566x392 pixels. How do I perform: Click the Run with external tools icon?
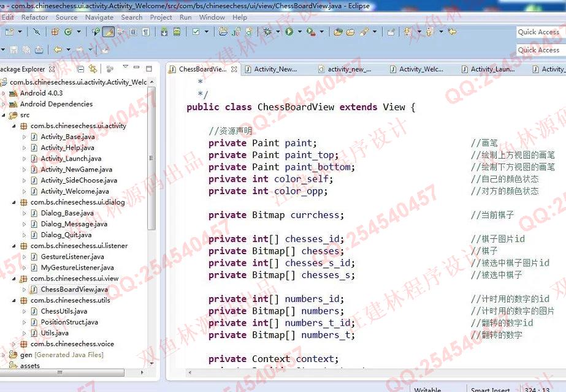310,32
